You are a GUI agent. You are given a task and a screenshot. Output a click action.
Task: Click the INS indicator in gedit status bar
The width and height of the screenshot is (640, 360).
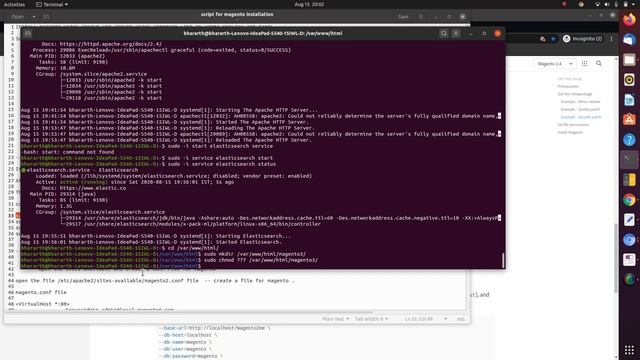pos(461,319)
